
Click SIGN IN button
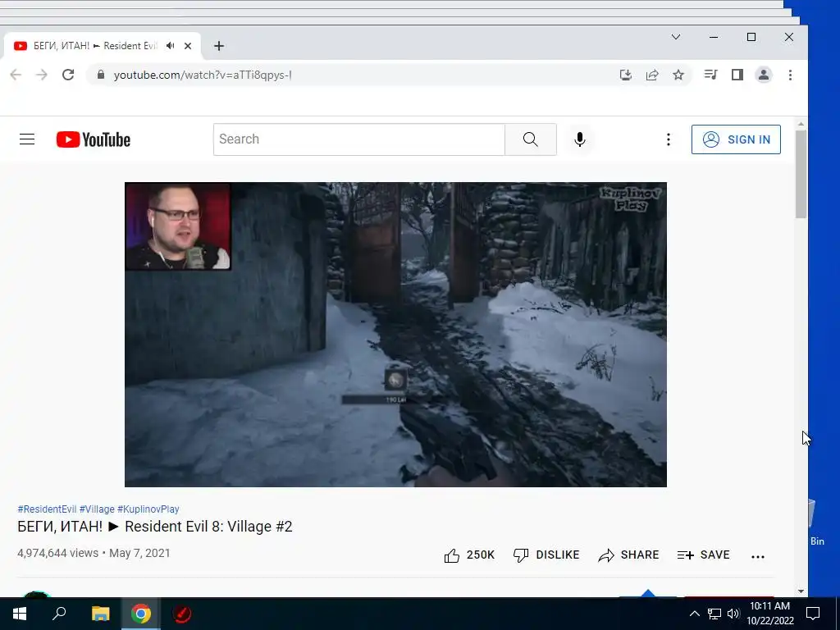click(736, 139)
